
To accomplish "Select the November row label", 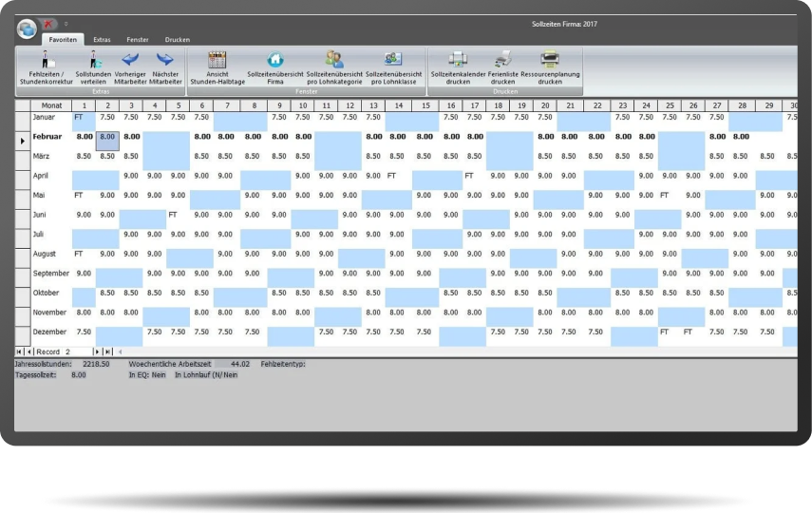I will point(49,313).
